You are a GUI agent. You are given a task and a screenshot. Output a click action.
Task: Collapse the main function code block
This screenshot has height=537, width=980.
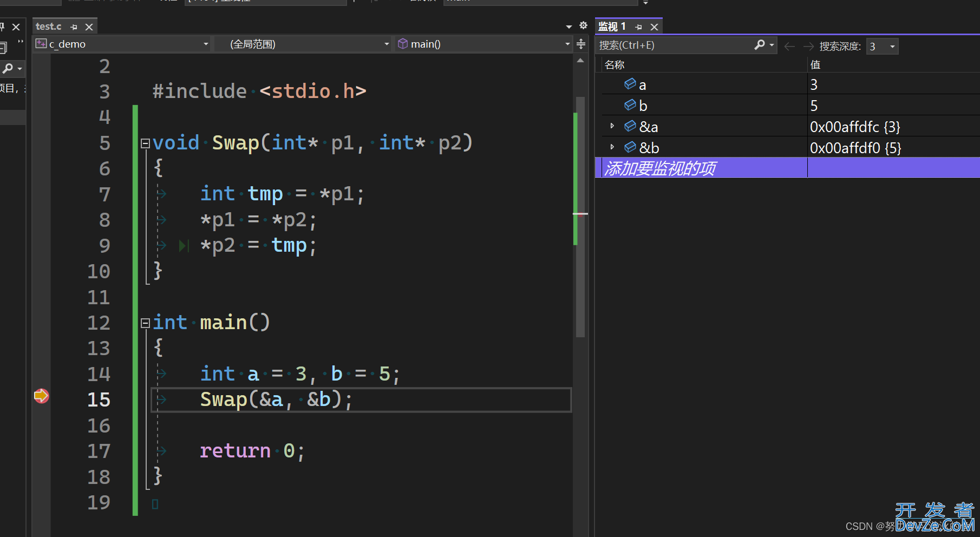[145, 323]
